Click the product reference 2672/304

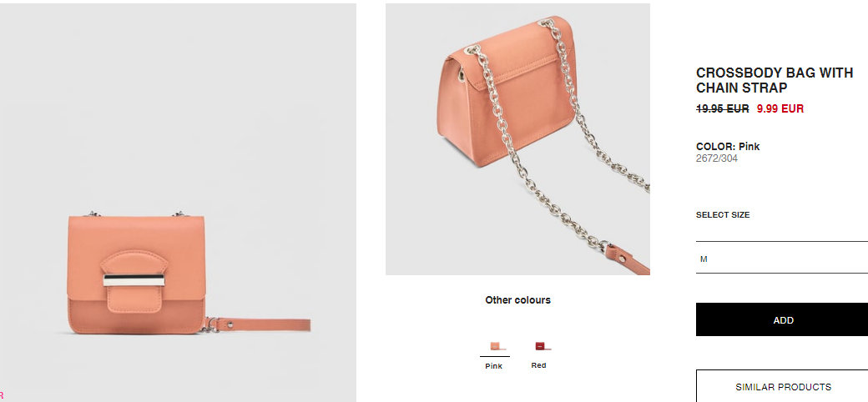pos(717,158)
